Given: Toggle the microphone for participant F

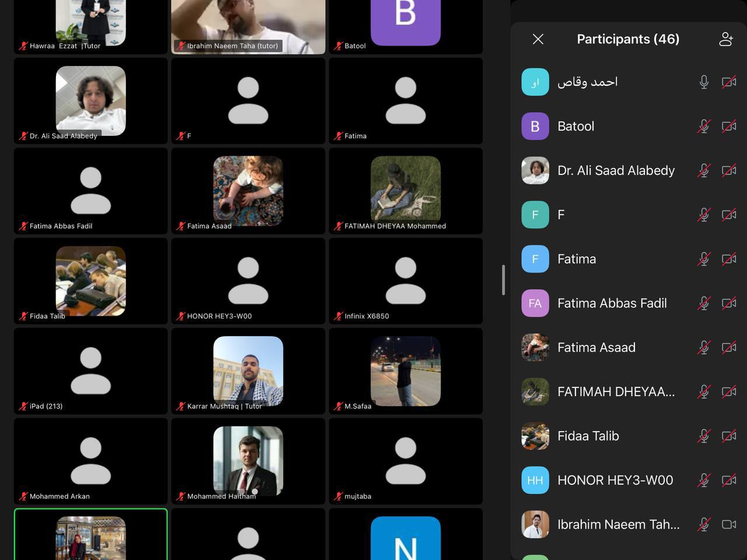Looking at the screenshot, I should click(x=704, y=215).
